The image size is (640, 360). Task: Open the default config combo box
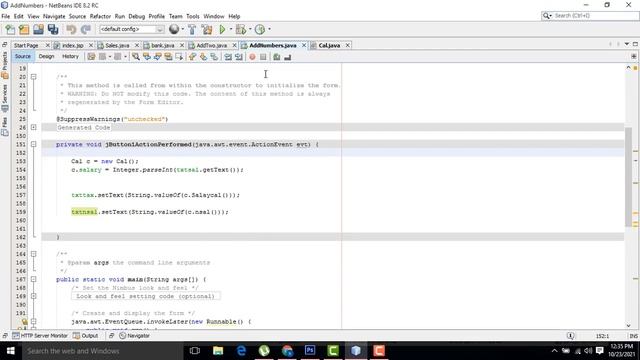click(132, 29)
